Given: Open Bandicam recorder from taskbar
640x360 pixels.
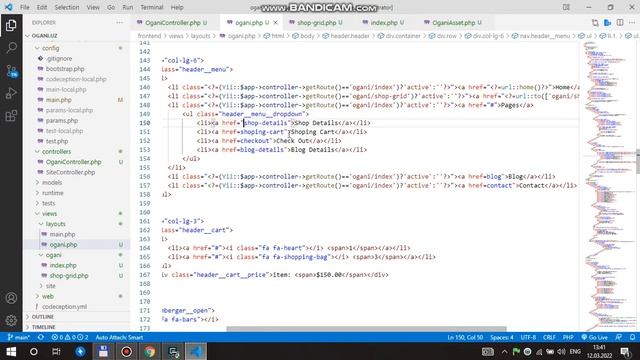Looking at the screenshot, I should point(126,351).
